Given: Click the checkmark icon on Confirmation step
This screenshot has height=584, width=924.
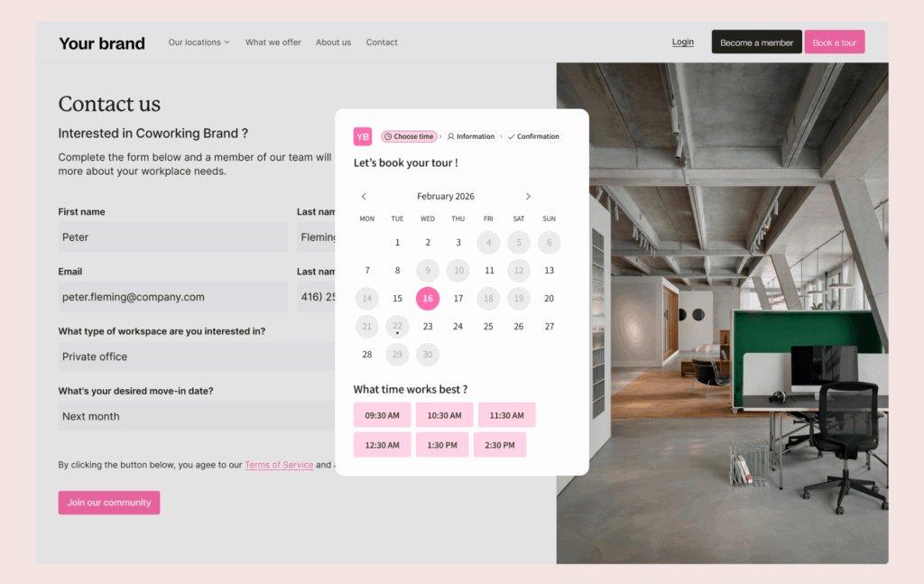Looking at the screenshot, I should pos(511,136).
